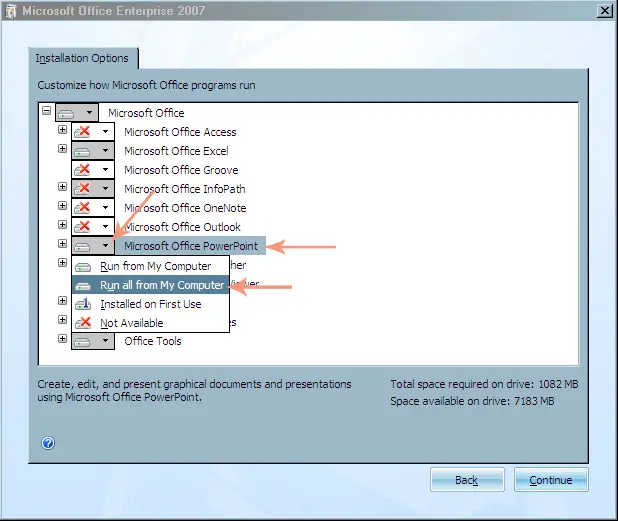618x521 pixels.
Task: Choose Run from My Computer option
Action: [150, 266]
